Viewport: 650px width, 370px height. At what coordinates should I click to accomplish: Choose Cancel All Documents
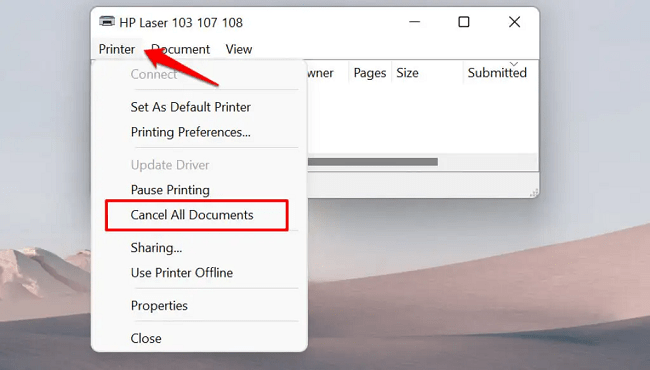point(192,215)
